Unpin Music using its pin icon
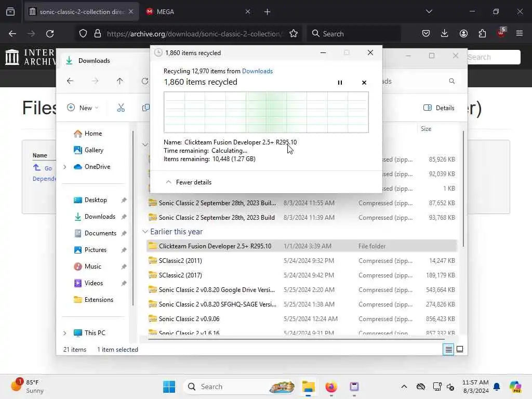532x399 pixels. 124,267
